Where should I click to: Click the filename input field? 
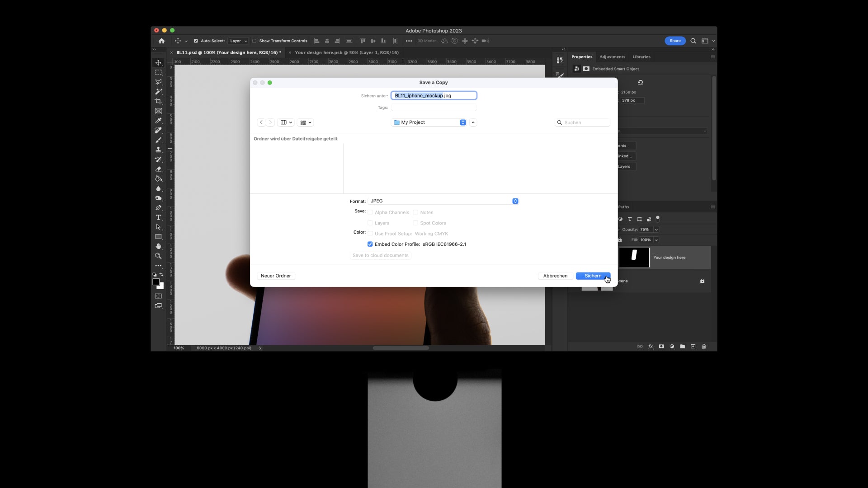tap(434, 95)
